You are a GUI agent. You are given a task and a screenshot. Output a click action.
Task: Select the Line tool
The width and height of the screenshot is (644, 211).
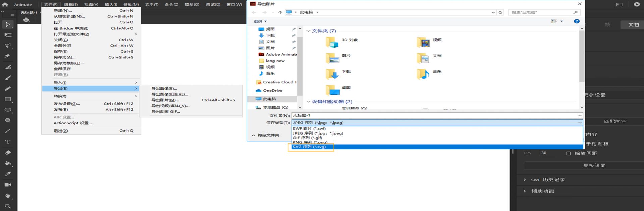pyautogui.click(x=8, y=131)
